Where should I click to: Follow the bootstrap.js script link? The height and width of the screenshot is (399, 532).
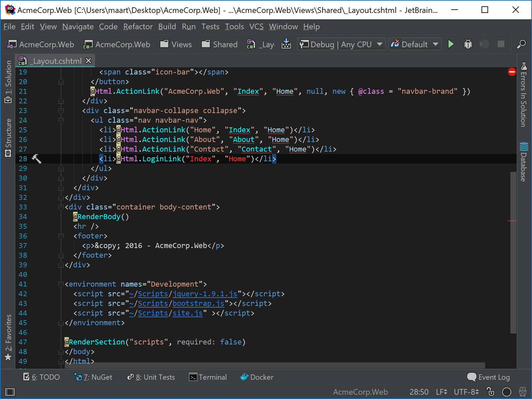pyautogui.click(x=199, y=304)
